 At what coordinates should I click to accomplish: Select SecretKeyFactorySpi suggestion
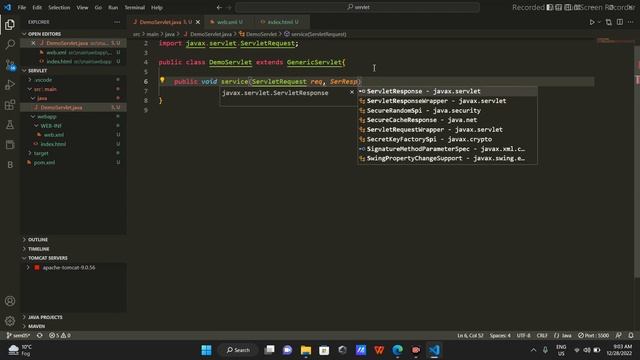click(447, 139)
